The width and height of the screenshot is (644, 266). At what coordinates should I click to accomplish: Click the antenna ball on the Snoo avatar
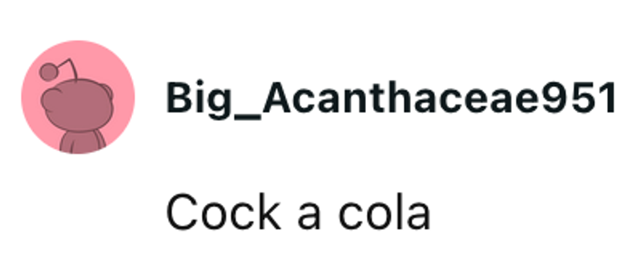pos(48,72)
